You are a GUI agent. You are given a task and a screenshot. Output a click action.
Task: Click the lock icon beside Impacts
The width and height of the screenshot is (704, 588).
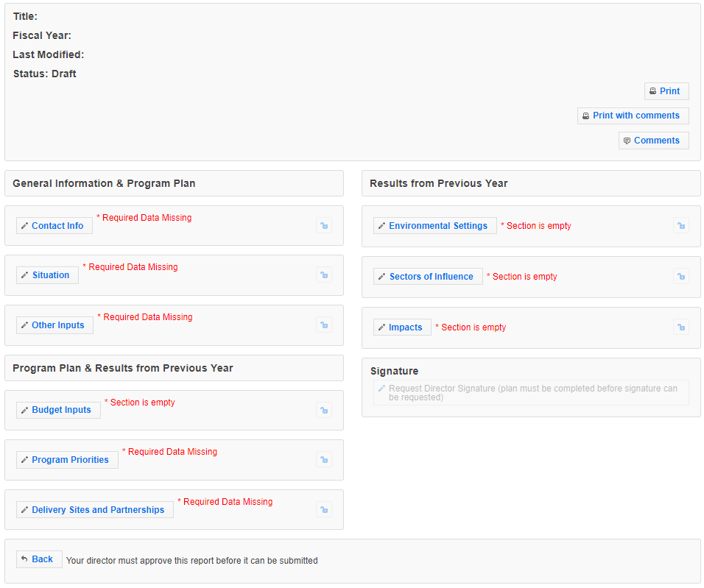681,327
